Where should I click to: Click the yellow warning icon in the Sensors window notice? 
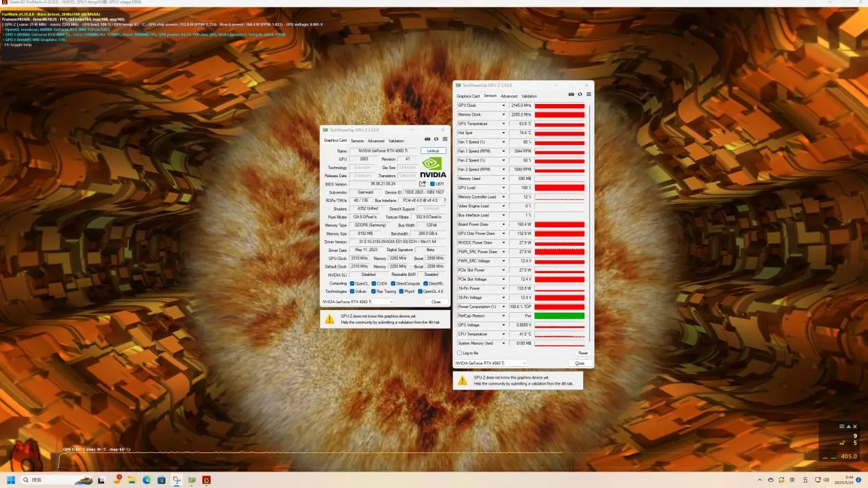pyautogui.click(x=462, y=380)
